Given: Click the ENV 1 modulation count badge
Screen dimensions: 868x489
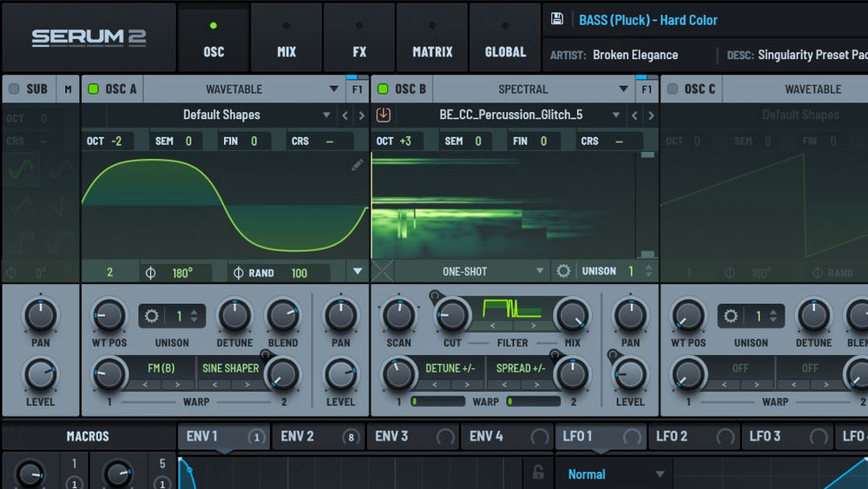Looking at the screenshot, I should 256,437.
